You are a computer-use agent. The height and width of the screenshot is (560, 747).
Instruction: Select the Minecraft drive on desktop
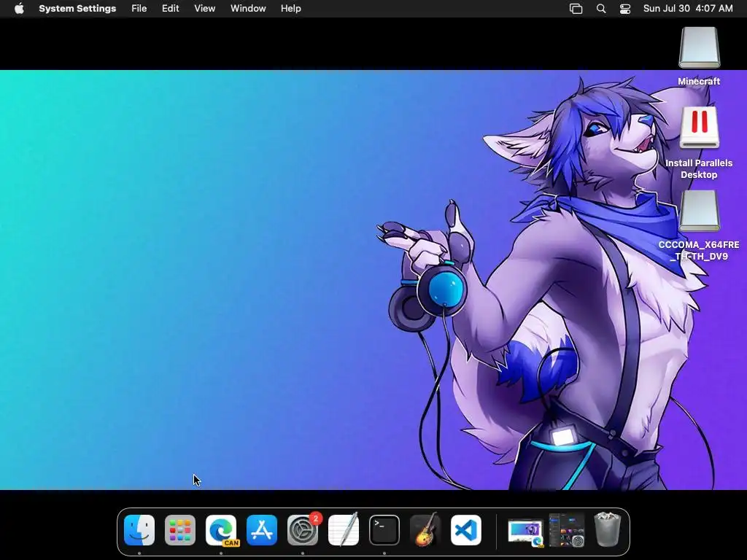699,47
